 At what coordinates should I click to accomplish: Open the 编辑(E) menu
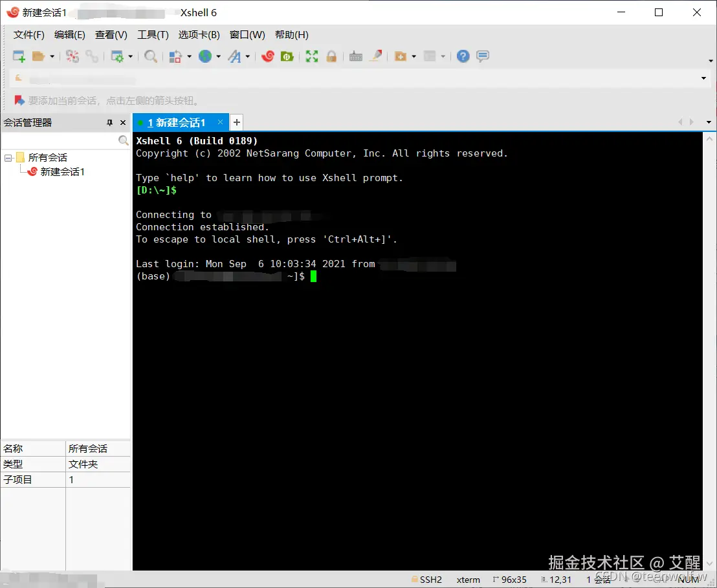(69, 35)
